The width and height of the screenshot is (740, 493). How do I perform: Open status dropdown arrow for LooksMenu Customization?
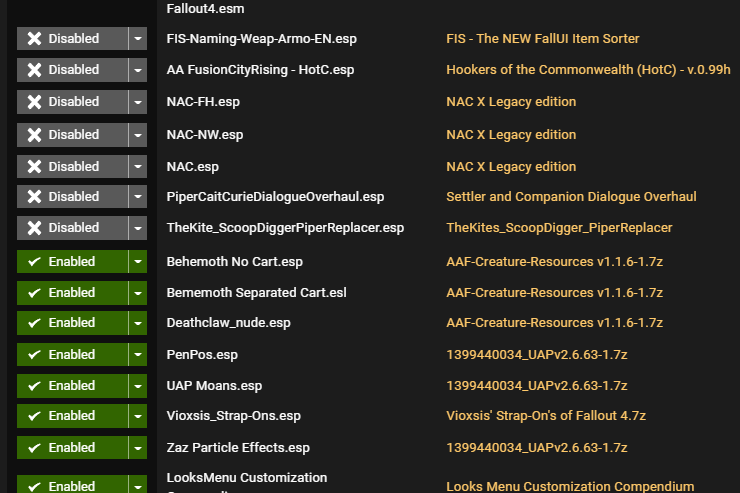(x=138, y=485)
